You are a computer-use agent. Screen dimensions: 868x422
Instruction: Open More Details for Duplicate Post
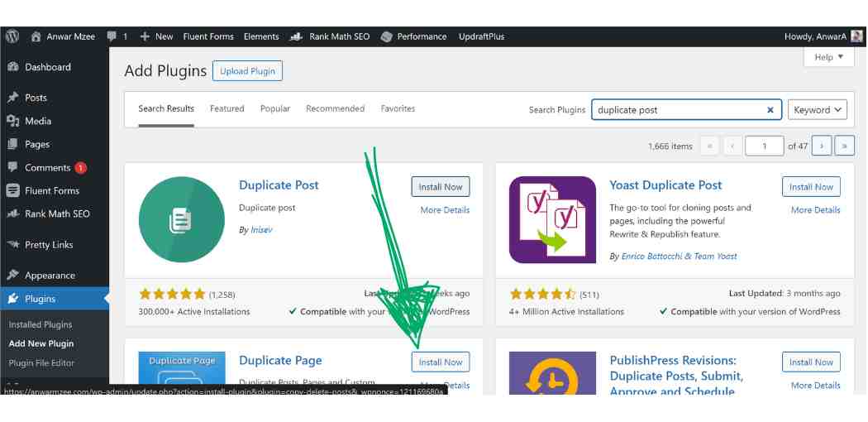tap(445, 210)
